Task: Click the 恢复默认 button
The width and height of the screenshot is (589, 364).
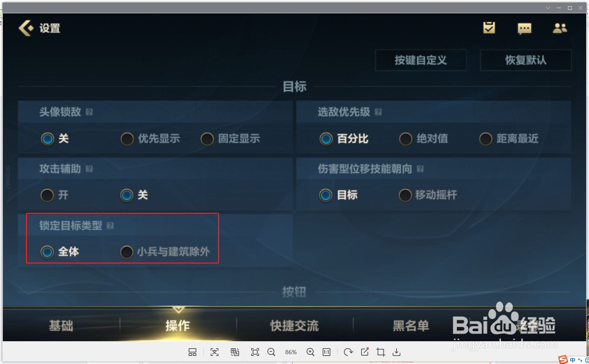Action: (x=526, y=60)
